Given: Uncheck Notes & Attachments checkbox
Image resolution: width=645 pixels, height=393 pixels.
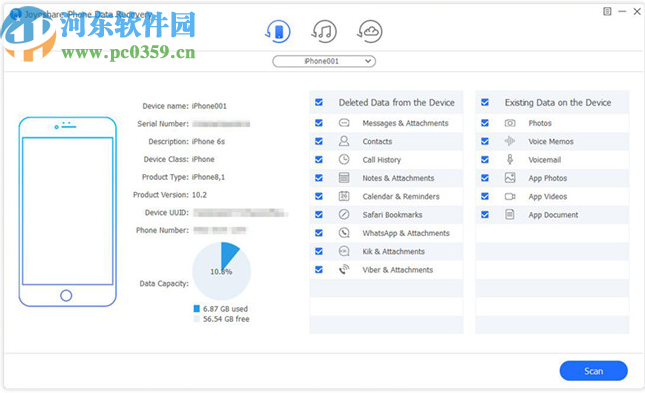Looking at the screenshot, I should pyautogui.click(x=319, y=178).
